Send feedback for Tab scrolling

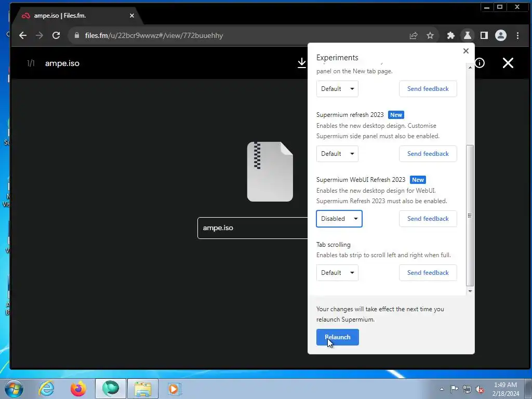428,273
